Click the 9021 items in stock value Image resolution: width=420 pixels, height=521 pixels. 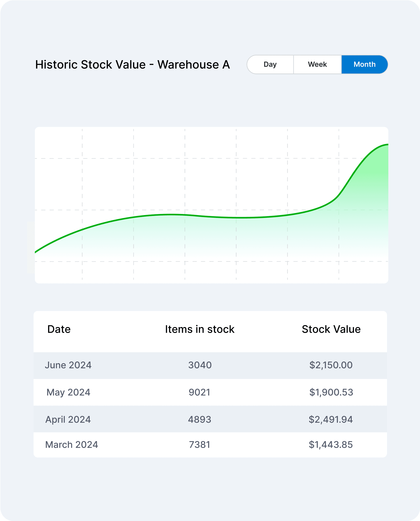[199, 392]
